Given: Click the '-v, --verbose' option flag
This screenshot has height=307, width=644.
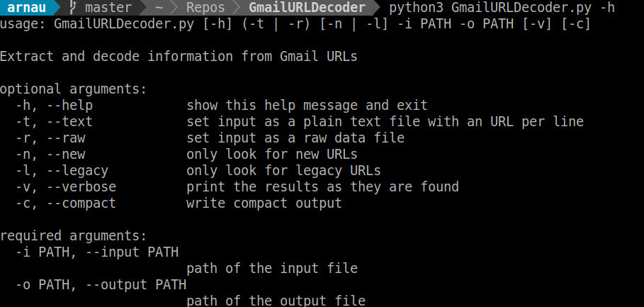Looking at the screenshot, I should pos(65,187).
